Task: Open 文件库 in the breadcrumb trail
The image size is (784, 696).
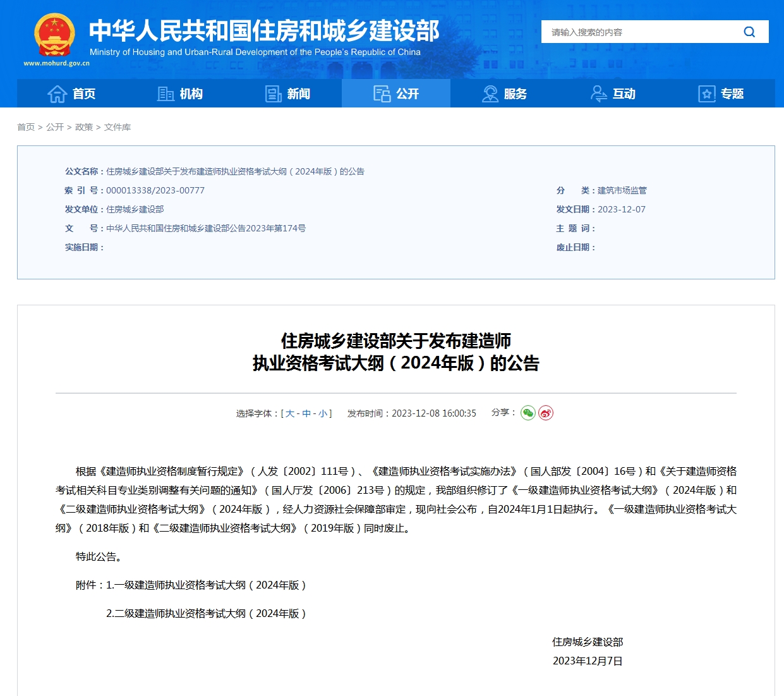Action: (x=118, y=127)
